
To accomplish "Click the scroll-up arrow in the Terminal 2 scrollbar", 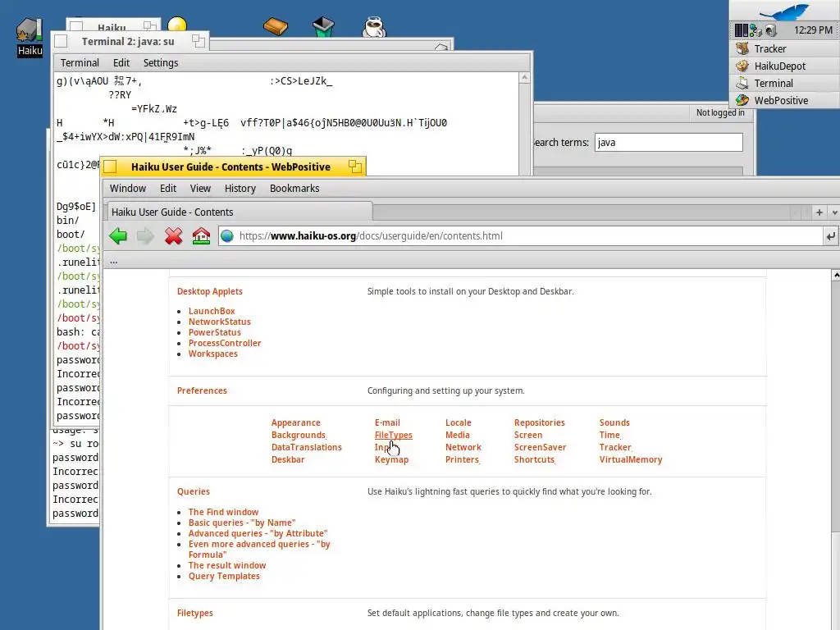I will pyautogui.click(x=525, y=78).
